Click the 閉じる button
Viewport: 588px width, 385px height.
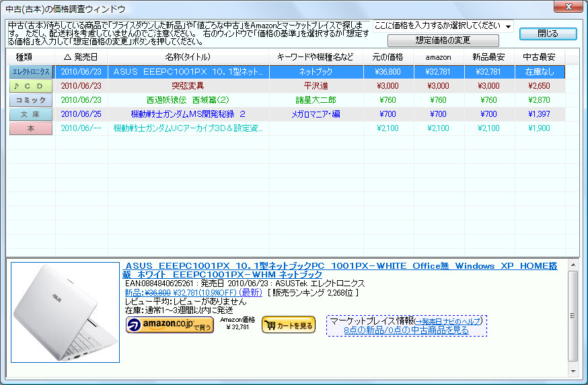pos(548,34)
